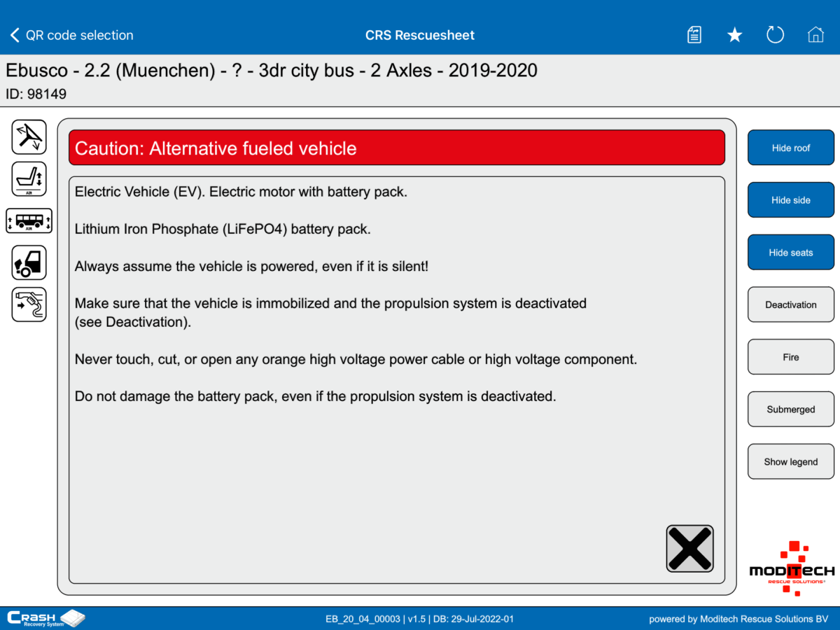Share the rescuesheet via the document icon
This screenshot has height=630, width=840.
(694, 34)
